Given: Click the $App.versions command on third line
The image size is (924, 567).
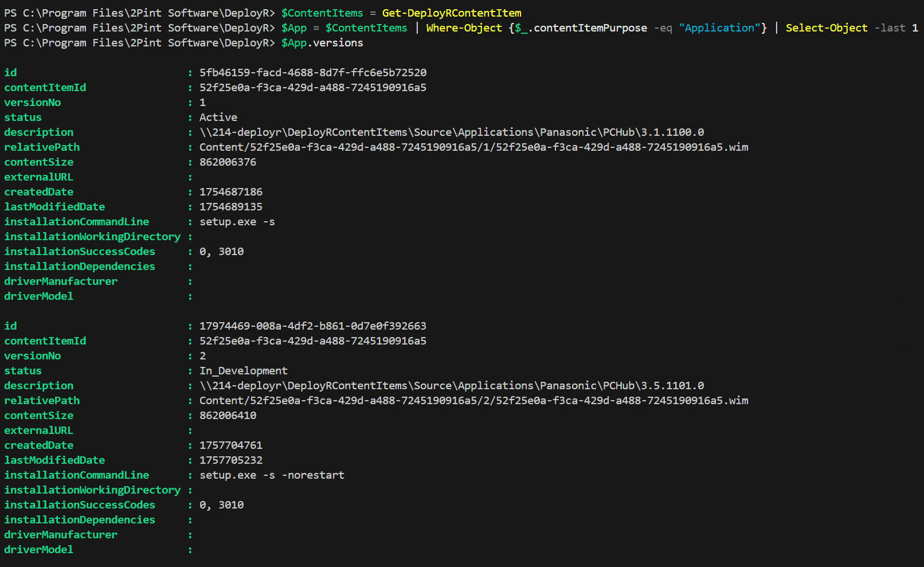Looking at the screenshot, I should point(322,43).
